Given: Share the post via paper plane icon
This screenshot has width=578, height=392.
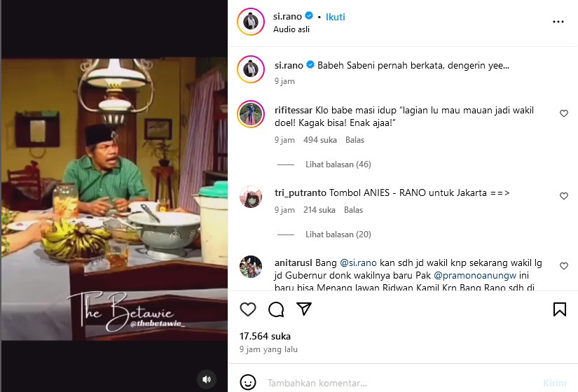Looking at the screenshot, I should (304, 309).
